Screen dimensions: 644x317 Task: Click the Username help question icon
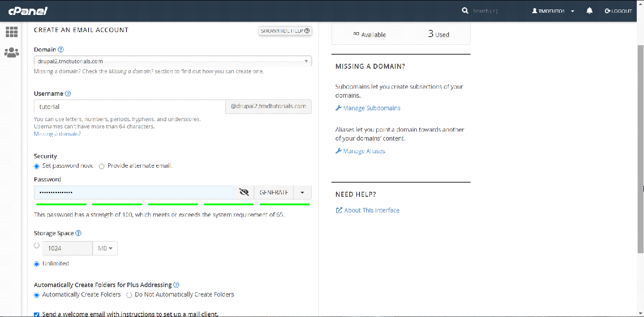pyautogui.click(x=68, y=94)
